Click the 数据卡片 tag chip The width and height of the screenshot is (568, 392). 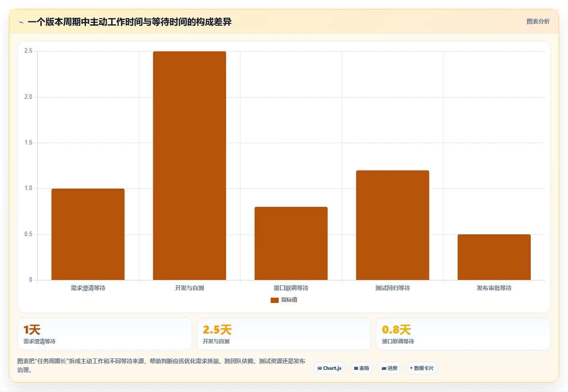422,368
